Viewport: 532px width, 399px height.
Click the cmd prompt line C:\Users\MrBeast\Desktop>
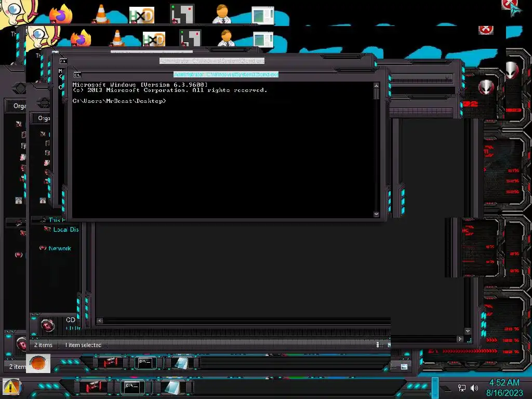coord(119,101)
